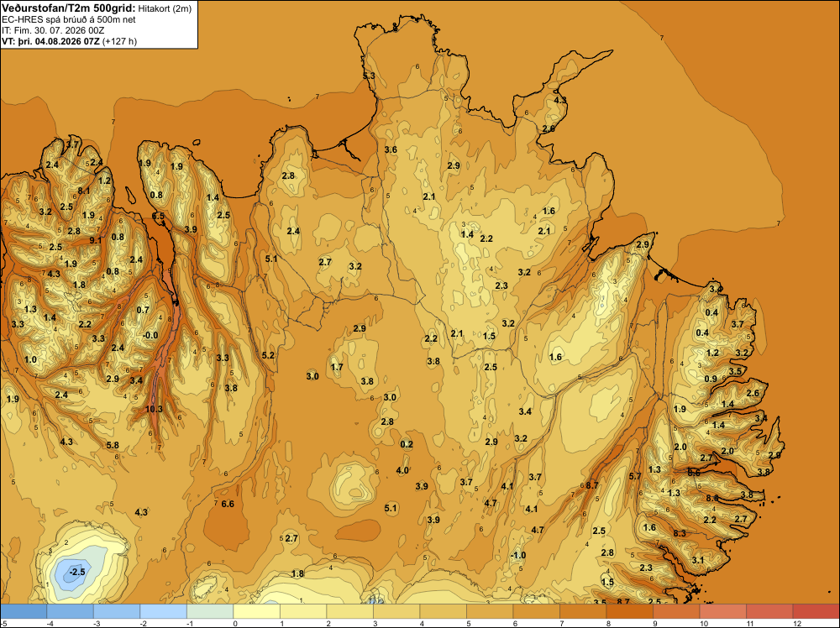Click the 5.7 temperature value
Image resolution: width=840 pixels, height=628 pixels.
pos(635,476)
